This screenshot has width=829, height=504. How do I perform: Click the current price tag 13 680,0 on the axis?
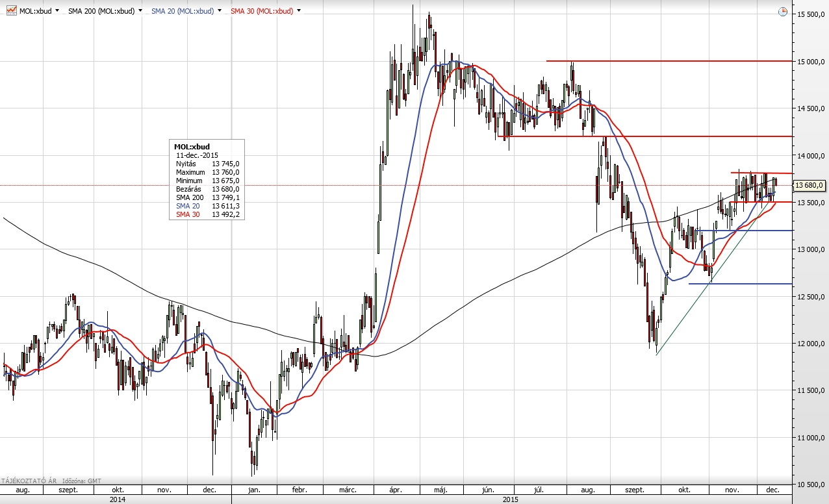[809, 186]
